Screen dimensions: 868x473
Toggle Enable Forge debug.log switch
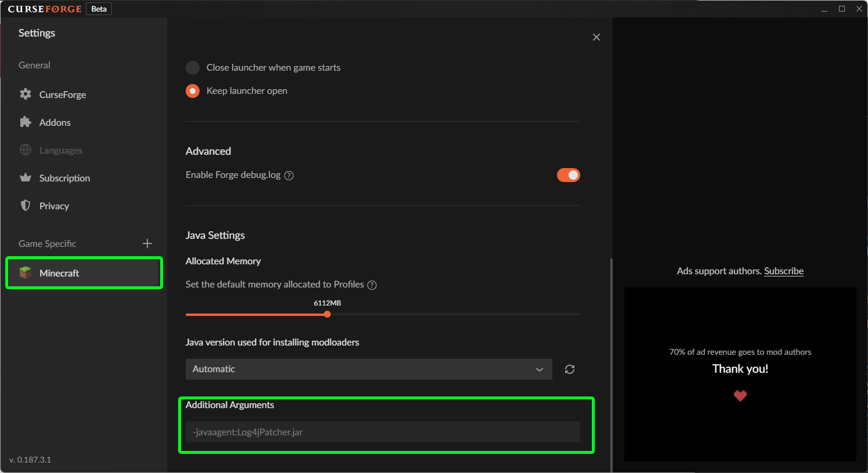point(569,175)
